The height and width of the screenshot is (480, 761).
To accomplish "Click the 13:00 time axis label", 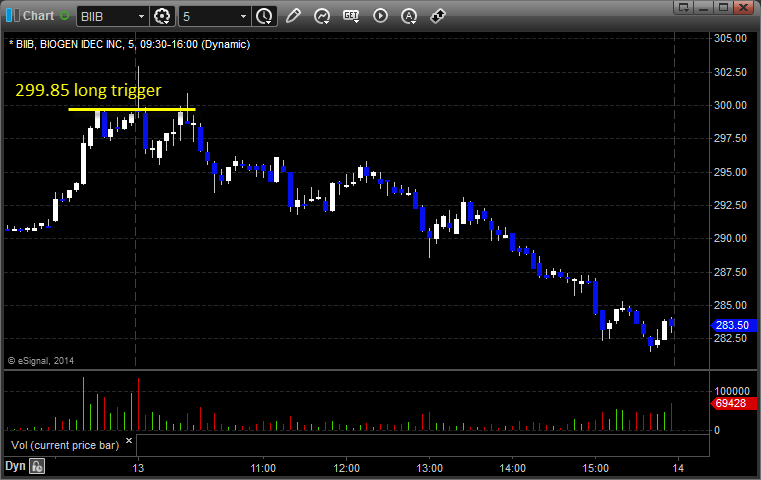I will tap(430, 468).
